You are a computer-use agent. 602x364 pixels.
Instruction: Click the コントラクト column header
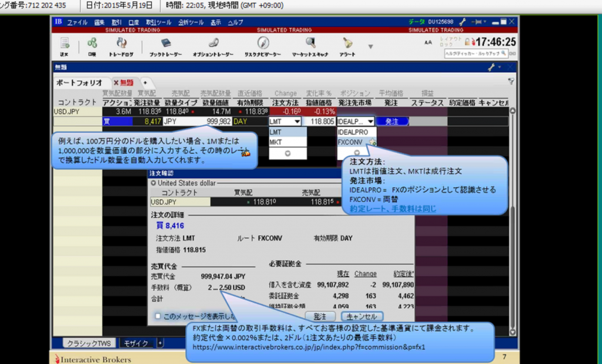click(77, 102)
